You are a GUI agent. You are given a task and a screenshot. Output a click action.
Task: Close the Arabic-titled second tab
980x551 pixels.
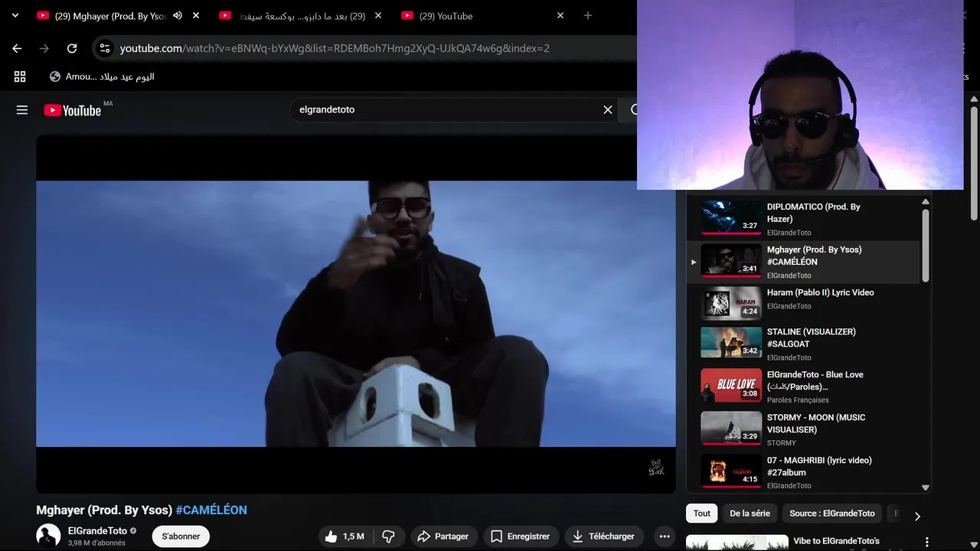(x=378, y=15)
